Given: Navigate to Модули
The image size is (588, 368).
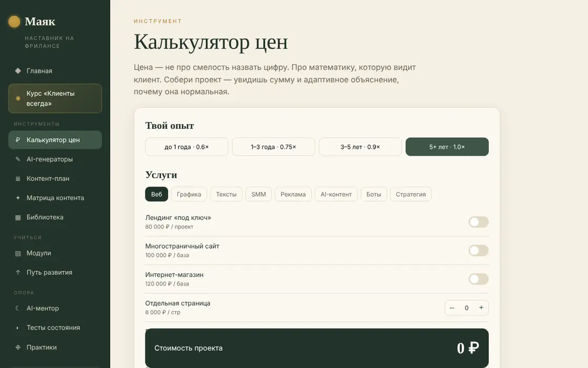Looking at the screenshot, I should coord(55,253).
